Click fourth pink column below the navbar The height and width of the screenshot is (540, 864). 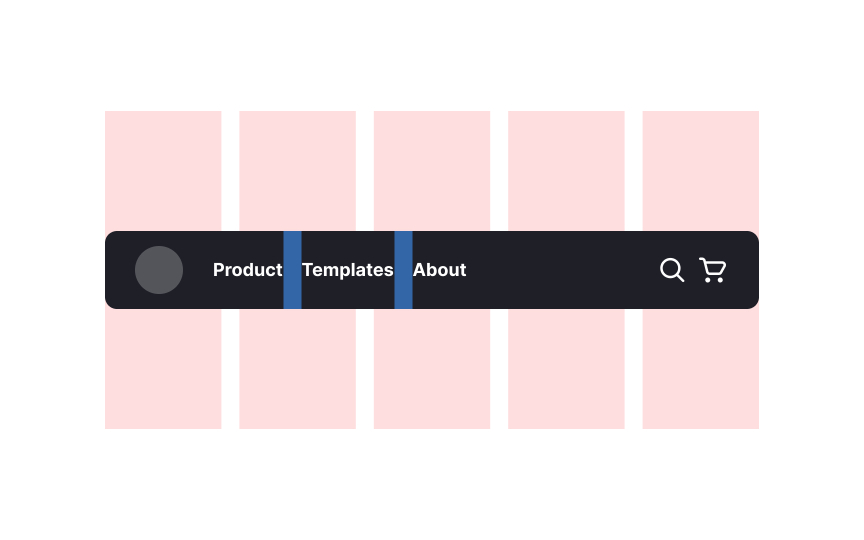point(566,369)
